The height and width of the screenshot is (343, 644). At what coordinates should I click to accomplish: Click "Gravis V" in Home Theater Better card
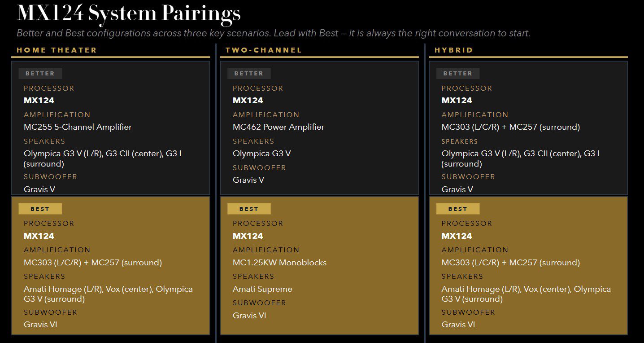pyautogui.click(x=39, y=189)
